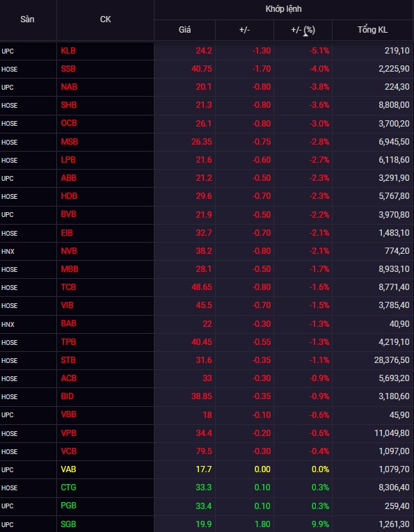Open the yellow VAB ticker
The height and width of the screenshot is (532, 414).
click(x=68, y=469)
